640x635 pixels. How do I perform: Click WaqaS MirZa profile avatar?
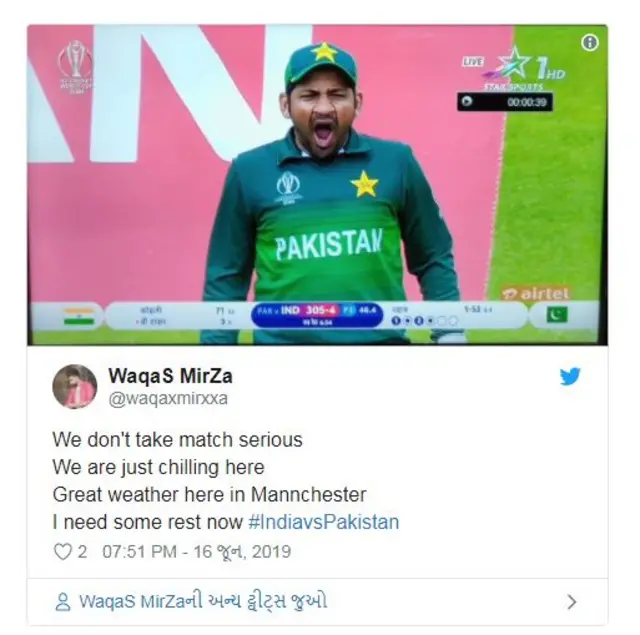coord(75,386)
